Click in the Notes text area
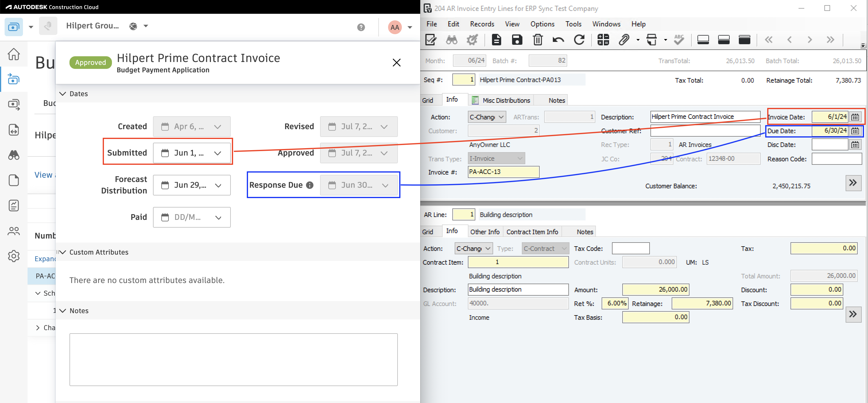 234,360
